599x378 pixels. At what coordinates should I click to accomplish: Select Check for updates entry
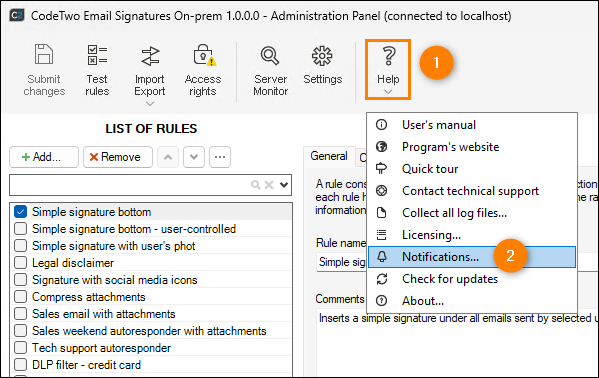450,279
